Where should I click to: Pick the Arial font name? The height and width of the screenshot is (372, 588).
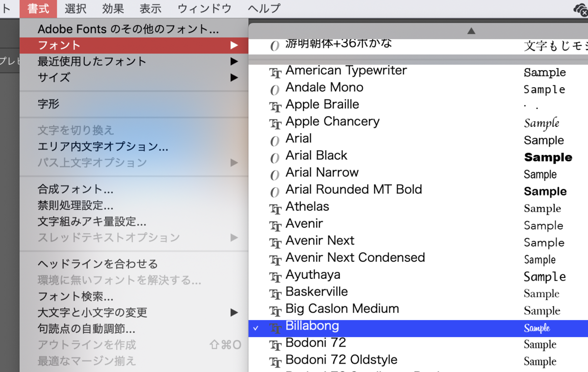point(298,138)
